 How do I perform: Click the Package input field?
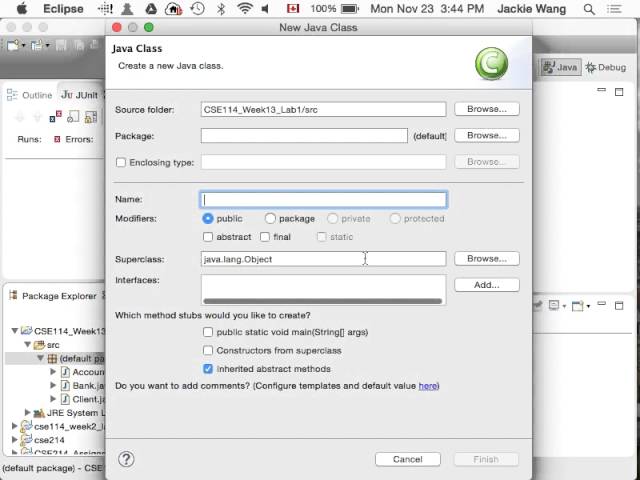304,136
